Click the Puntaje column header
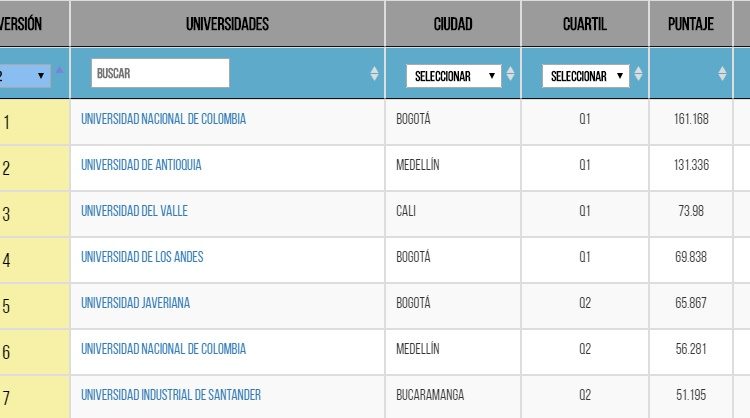This screenshot has width=750, height=418. (690, 24)
